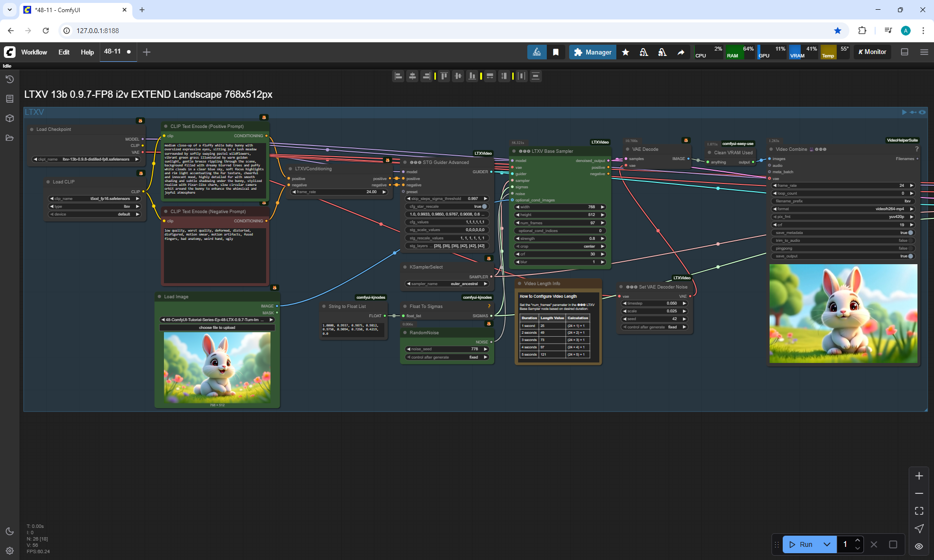This screenshot has height=560, width=934.
Task: Toggle save_metadata in Video Combine
Action: point(910,233)
